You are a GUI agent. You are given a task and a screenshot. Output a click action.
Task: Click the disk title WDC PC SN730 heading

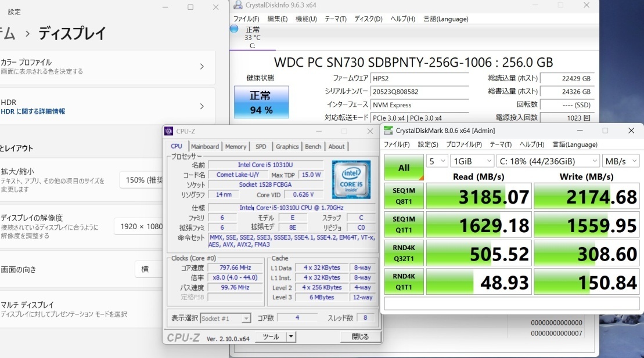click(x=413, y=63)
